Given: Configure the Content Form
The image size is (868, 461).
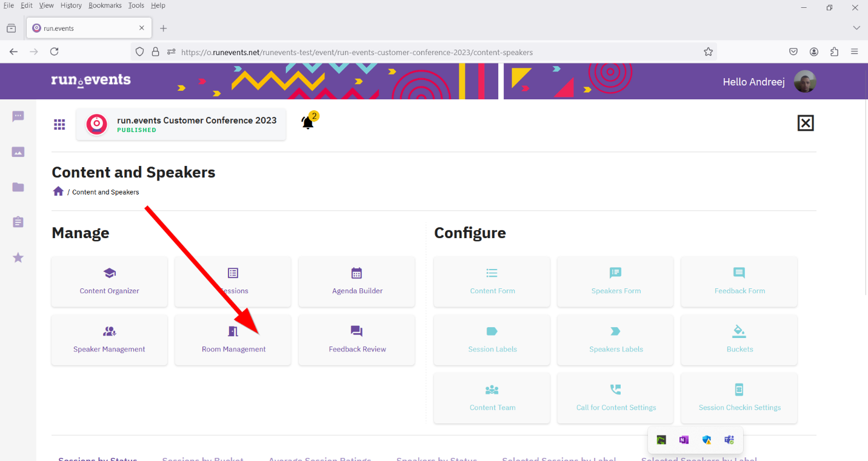Looking at the screenshot, I should 492,282.
